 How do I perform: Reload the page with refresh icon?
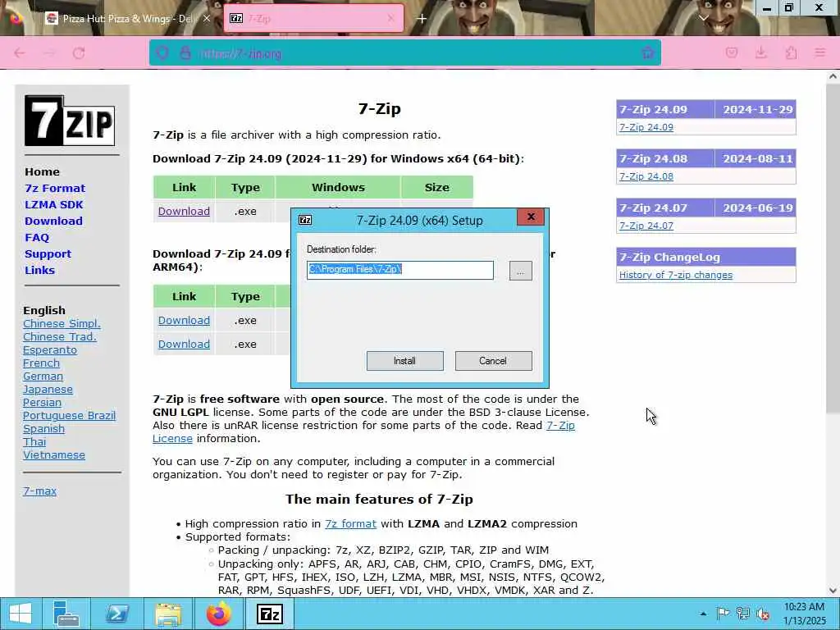click(x=80, y=53)
